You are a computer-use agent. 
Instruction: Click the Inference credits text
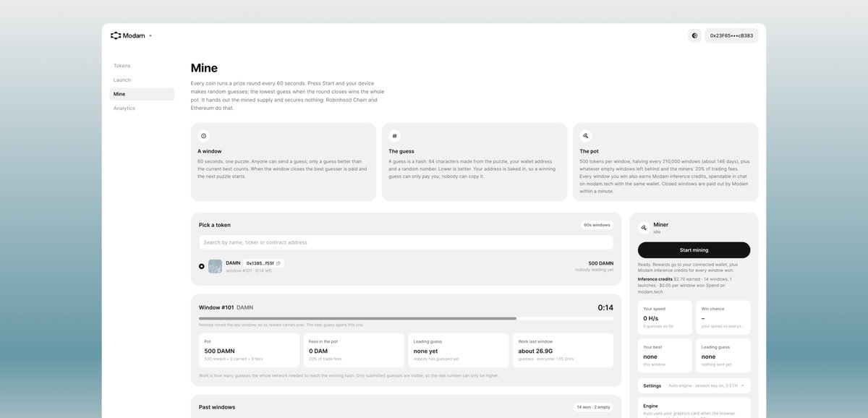coord(655,278)
